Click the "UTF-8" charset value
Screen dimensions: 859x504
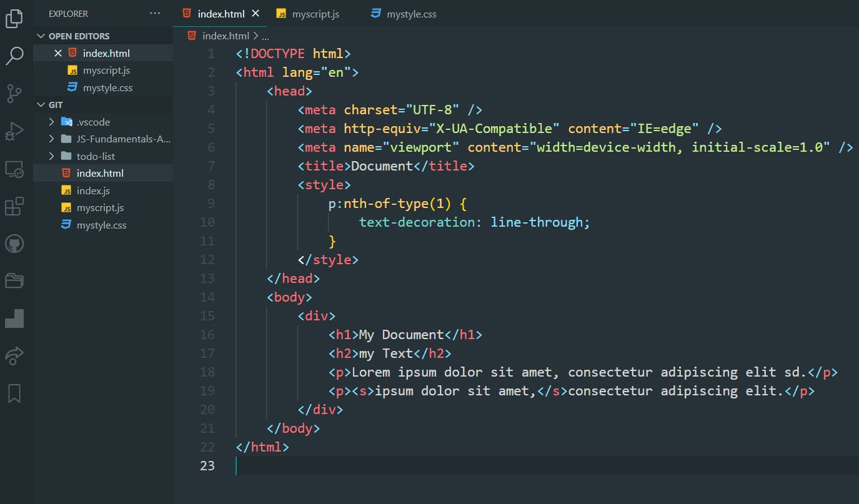point(432,110)
